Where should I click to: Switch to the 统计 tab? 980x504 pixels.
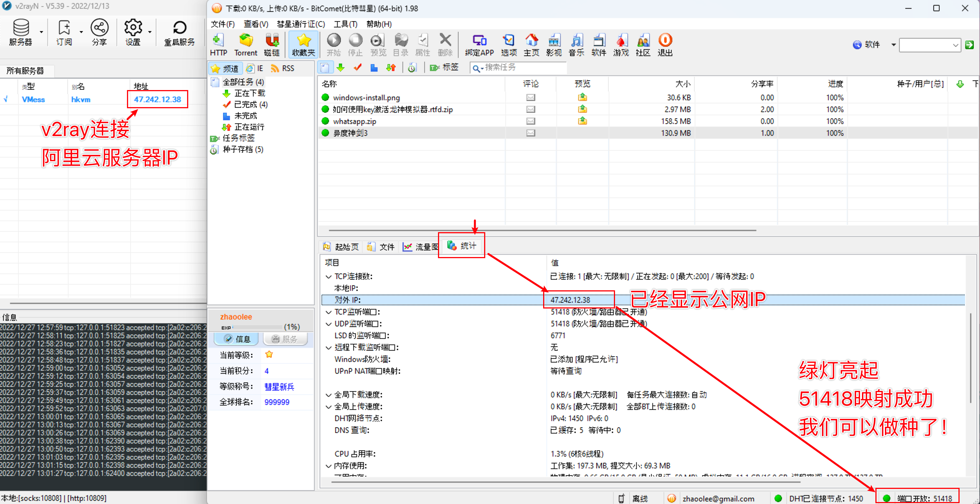pos(461,246)
